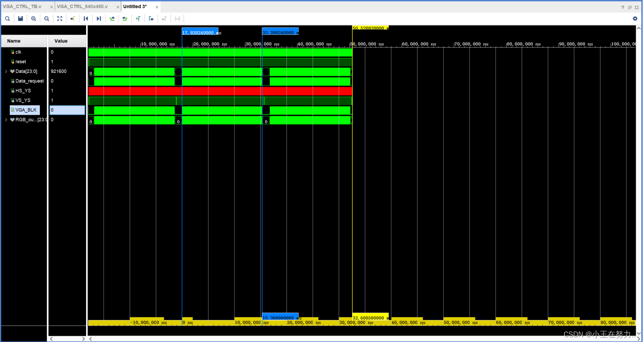Click the 15.360000000 ns delta label
The height and width of the screenshot is (342, 644).
click(x=280, y=317)
